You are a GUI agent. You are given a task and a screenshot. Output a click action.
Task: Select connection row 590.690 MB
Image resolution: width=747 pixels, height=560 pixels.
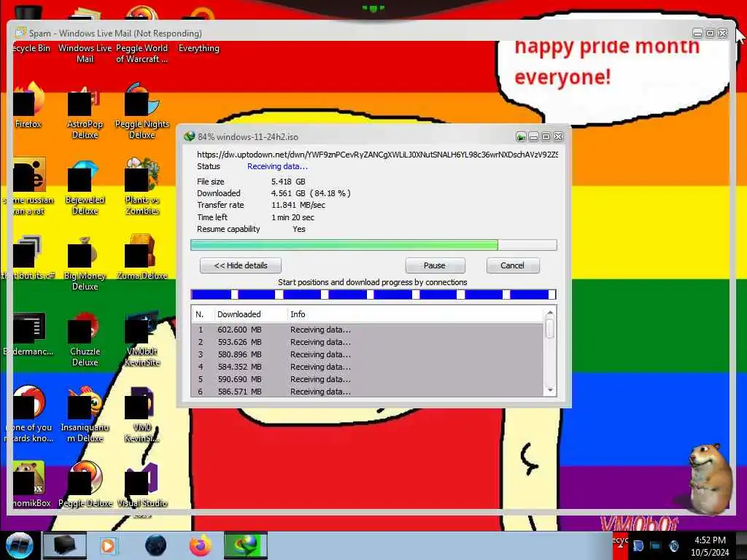(368, 379)
